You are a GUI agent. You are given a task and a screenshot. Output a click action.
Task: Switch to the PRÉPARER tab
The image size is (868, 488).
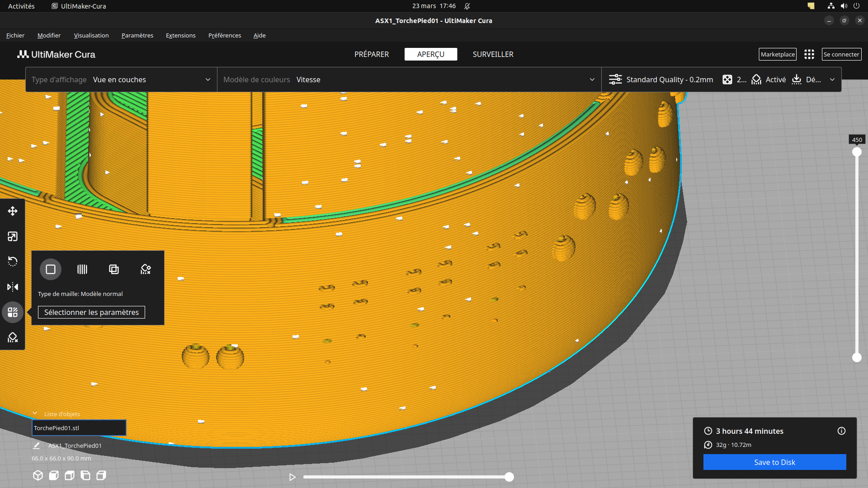[372, 54]
